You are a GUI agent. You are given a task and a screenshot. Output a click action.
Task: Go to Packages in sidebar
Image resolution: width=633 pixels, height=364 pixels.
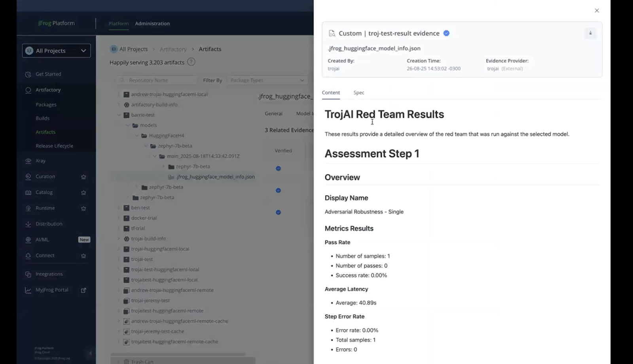[46, 105]
